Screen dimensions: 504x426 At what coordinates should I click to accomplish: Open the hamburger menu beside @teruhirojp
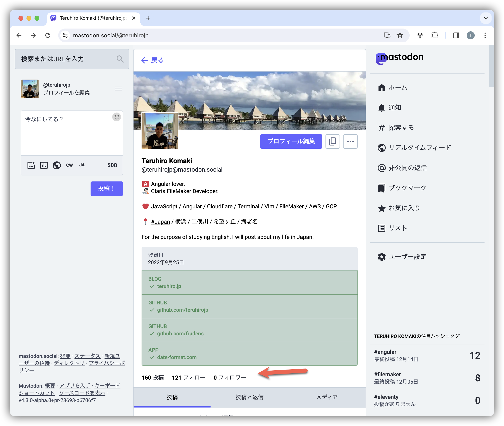point(118,88)
